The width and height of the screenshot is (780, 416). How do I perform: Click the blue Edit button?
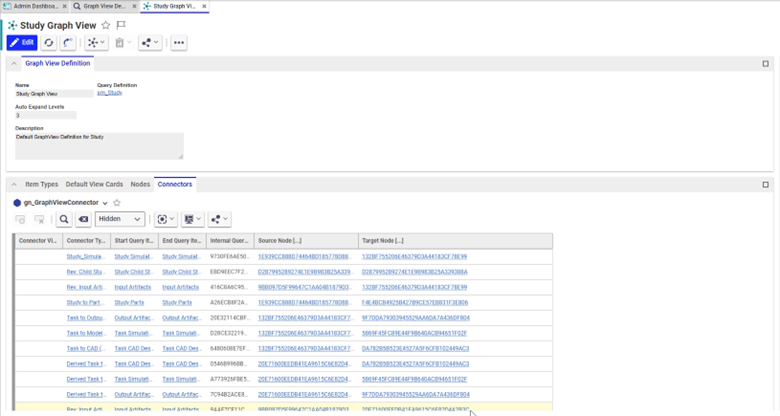point(22,43)
